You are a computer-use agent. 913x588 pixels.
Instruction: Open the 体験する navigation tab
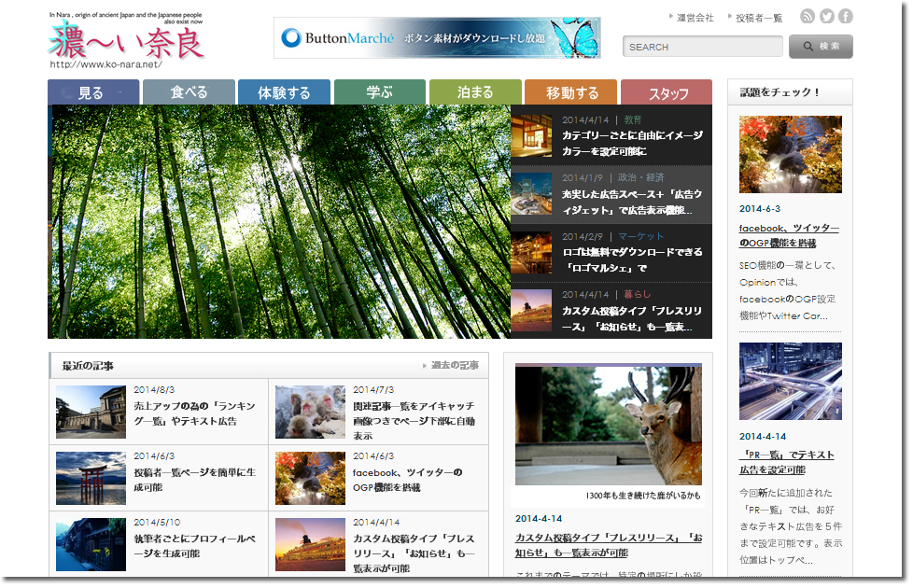click(284, 92)
